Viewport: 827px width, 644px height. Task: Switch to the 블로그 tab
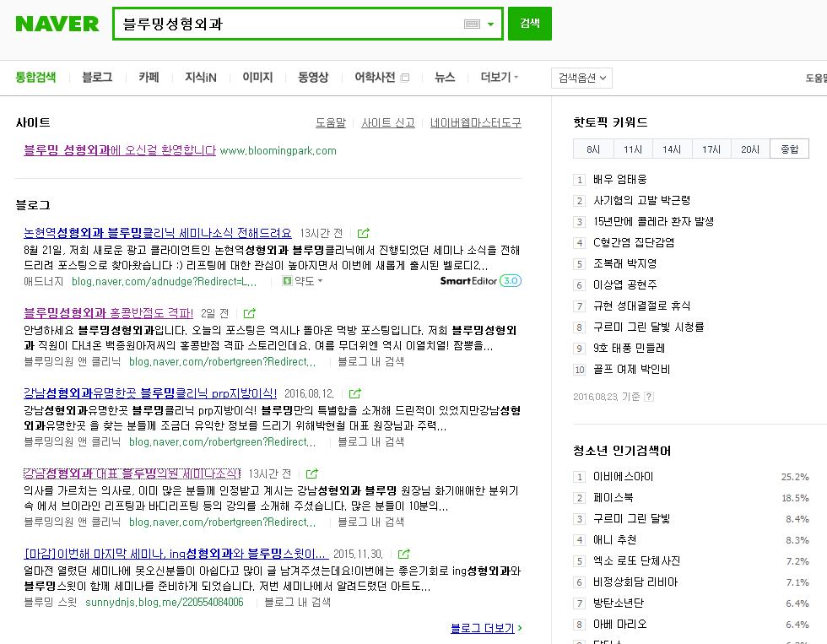tap(98, 77)
